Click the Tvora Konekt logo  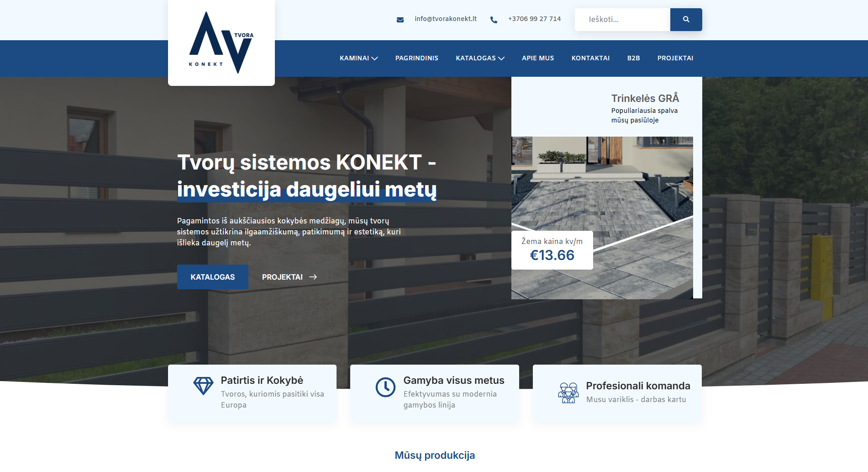coord(221,42)
